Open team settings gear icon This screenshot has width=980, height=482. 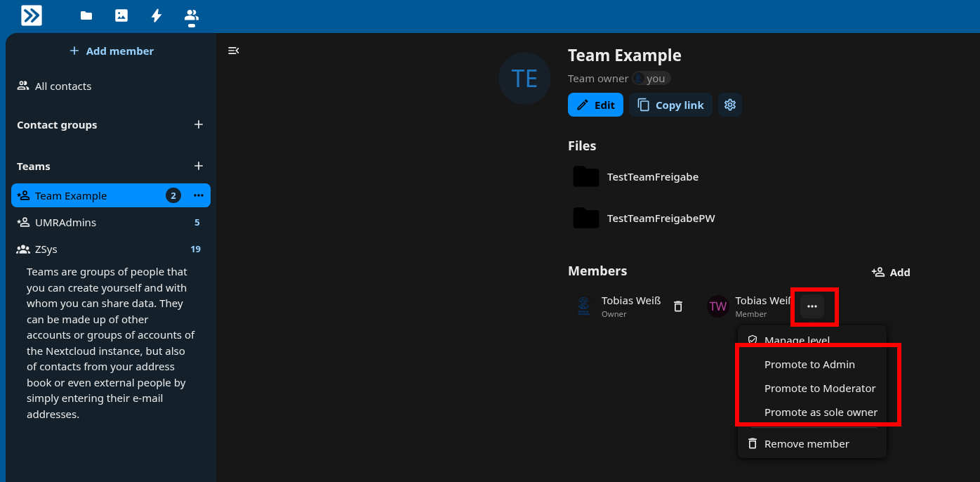pos(730,105)
